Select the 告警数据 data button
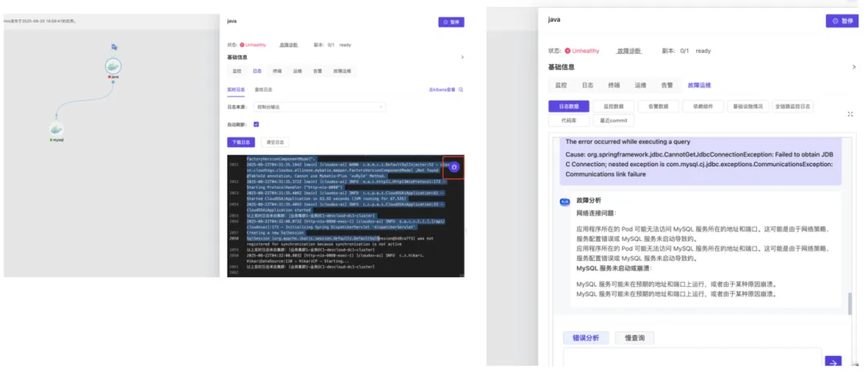The height and width of the screenshot is (372, 868). (x=658, y=106)
